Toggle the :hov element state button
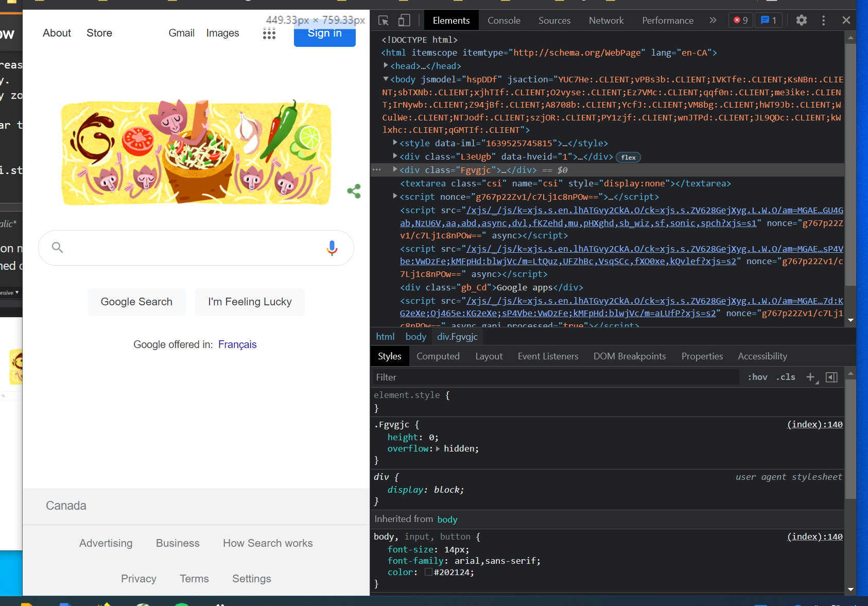This screenshot has height=606, width=868. tap(757, 377)
